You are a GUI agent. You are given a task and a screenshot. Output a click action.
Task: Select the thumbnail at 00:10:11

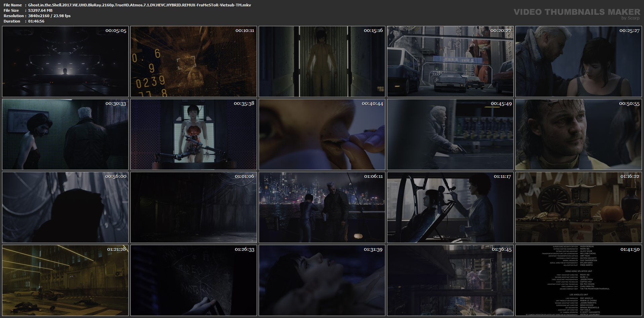[x=194, y=62]
